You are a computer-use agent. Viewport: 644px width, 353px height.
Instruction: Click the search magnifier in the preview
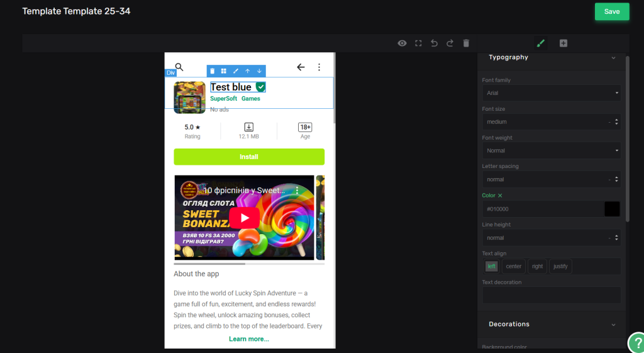coord(179,67)
